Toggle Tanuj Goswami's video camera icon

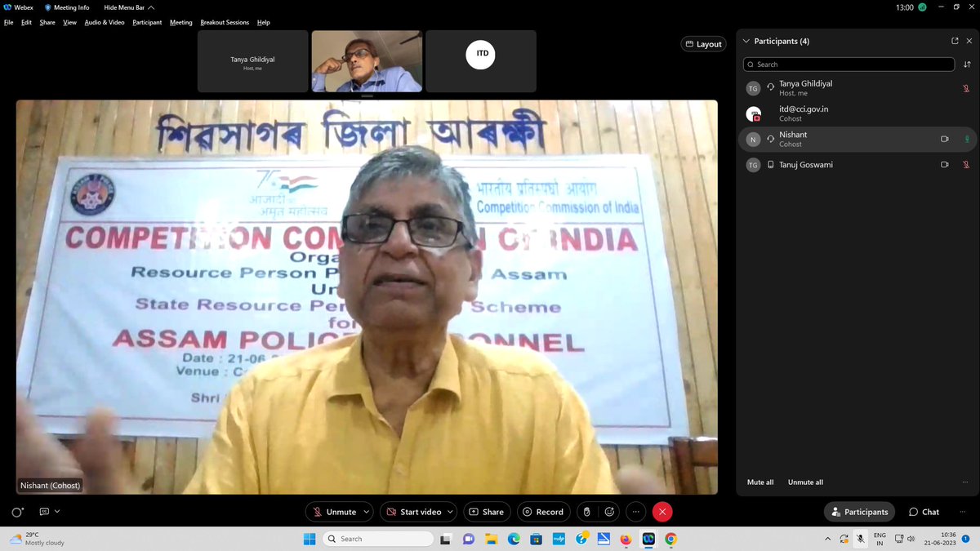(945, 164)
